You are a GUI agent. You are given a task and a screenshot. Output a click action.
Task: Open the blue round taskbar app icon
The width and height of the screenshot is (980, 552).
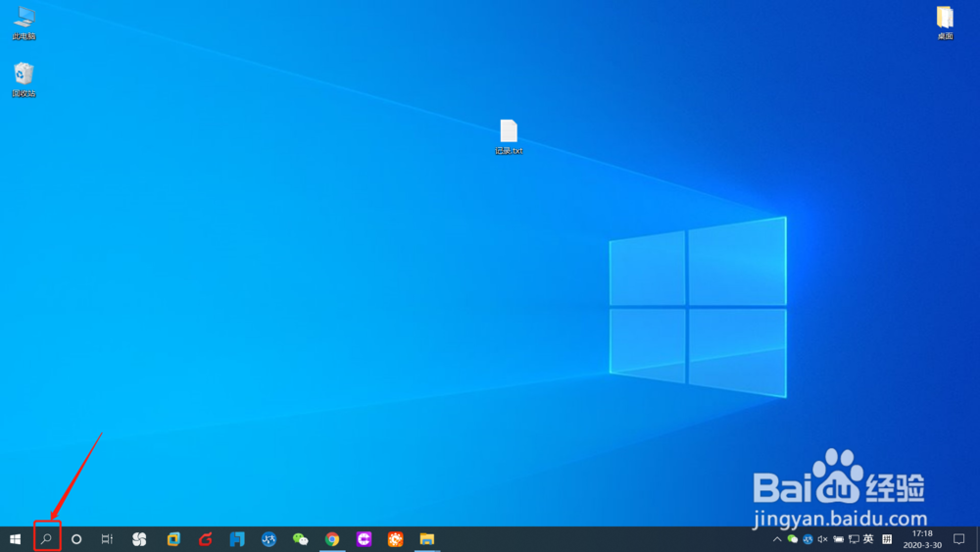tap(269, 539)
